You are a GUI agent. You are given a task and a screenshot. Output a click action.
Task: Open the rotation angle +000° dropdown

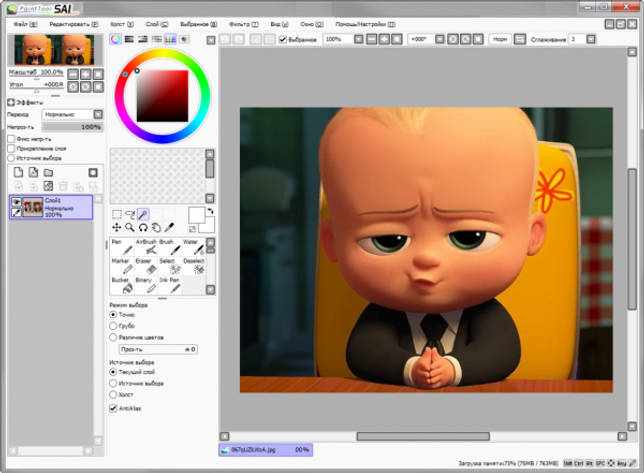439,39
